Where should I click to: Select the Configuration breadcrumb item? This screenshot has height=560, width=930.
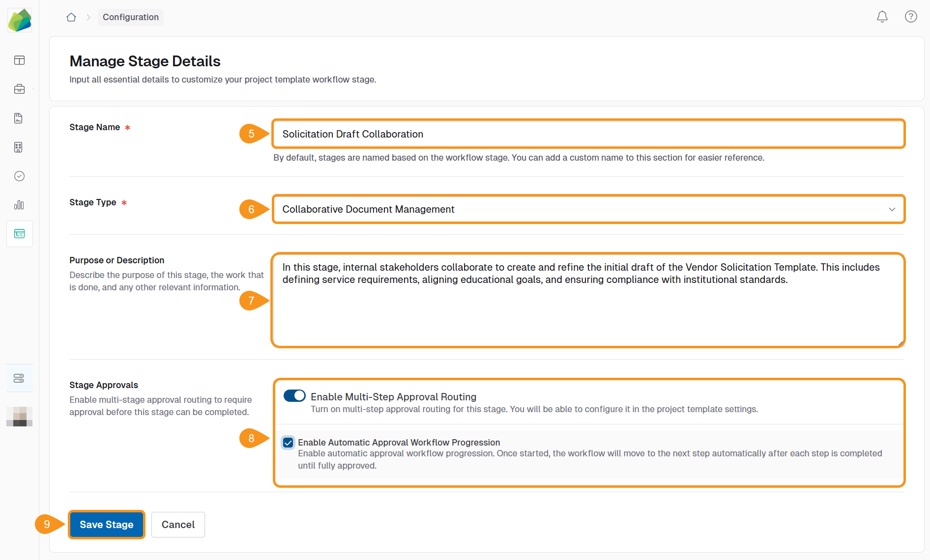pyautogui.click(x=131, y=17)
